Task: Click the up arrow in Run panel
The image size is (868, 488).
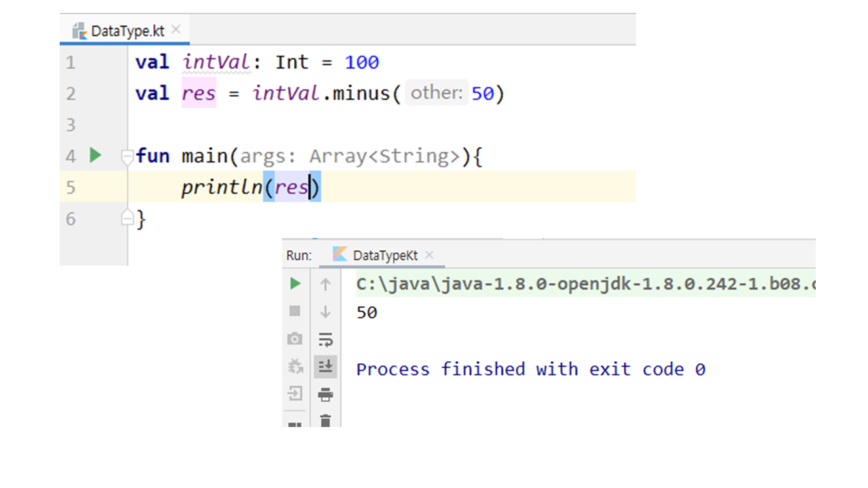Action: pyautogui.click(x=325, y=285)
